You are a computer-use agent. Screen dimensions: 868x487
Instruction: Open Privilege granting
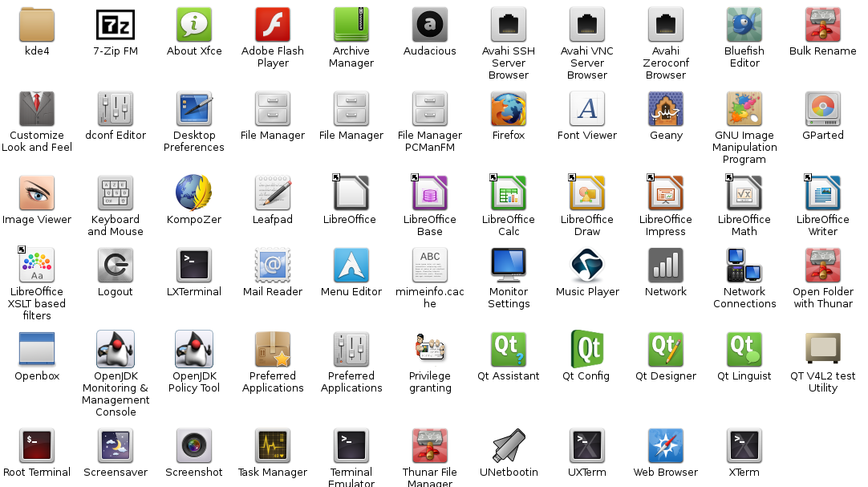tap(429, 349)
